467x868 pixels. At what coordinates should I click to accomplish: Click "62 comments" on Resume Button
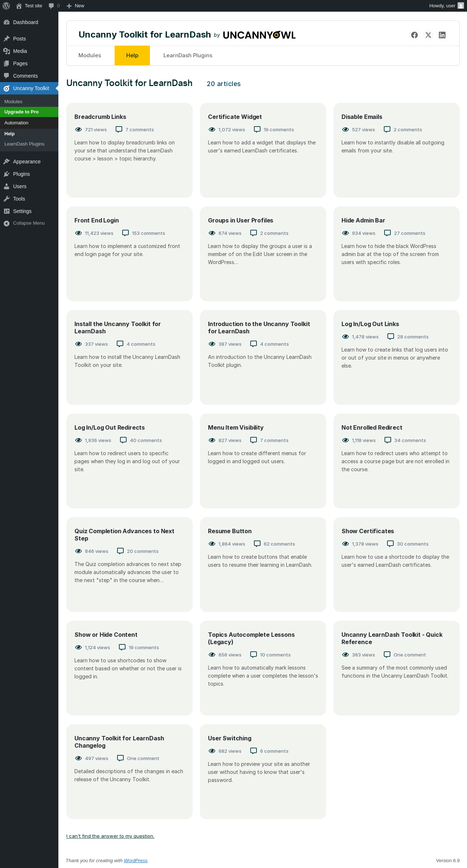click(x=279, y=544)
